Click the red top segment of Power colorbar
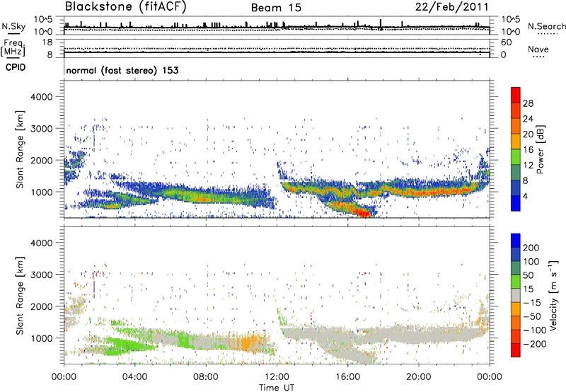This screenshot has height=392, width=566. pyautogui.click(x=516, y=96)
